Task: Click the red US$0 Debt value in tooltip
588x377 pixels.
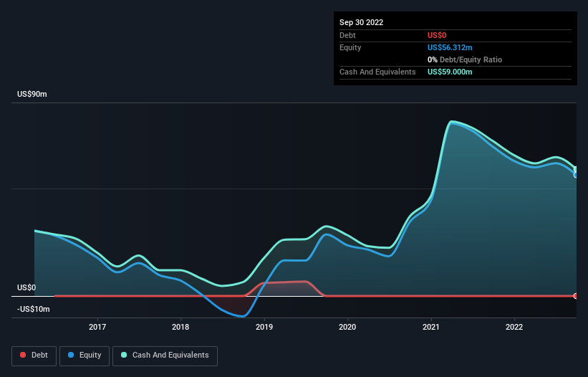Action: coord(437,35)
